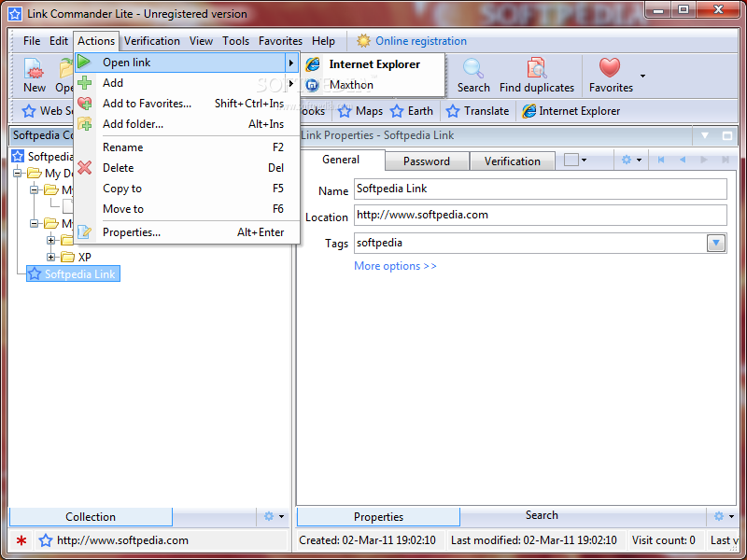The image size is (747, 560).
Task: Choose Rename from the Actions menu
Action: click(187, 147)
